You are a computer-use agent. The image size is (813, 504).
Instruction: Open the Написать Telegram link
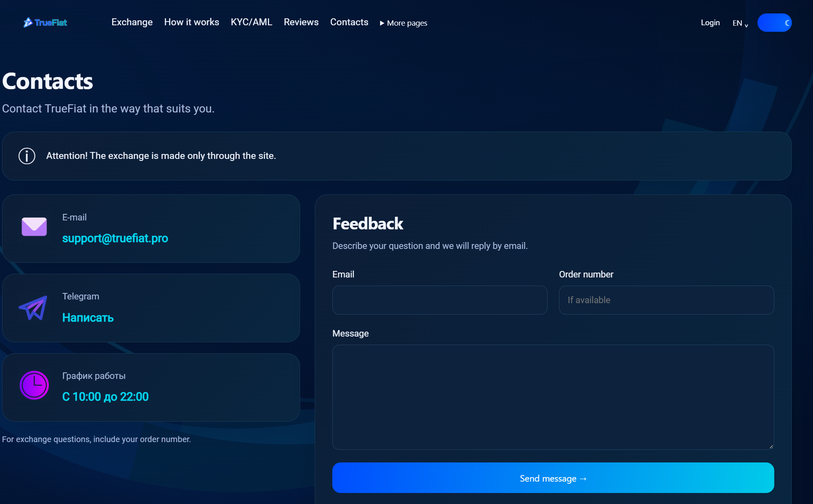coord(88,317)
